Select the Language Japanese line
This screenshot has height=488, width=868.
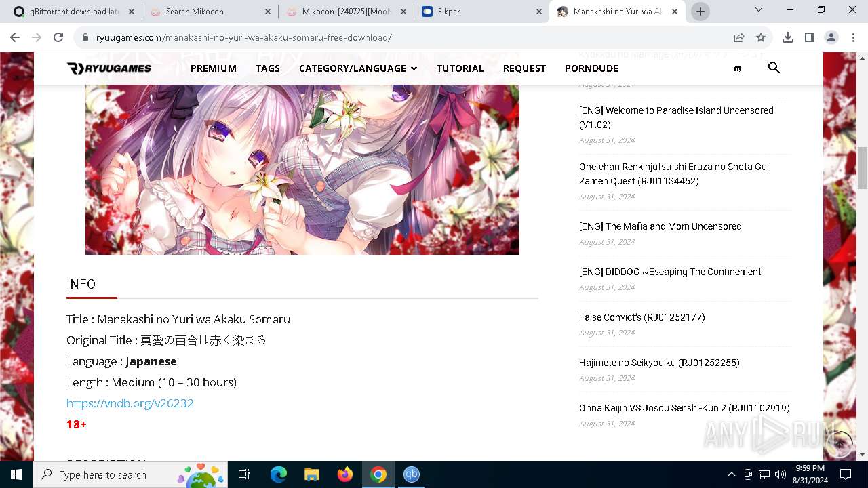121,361
